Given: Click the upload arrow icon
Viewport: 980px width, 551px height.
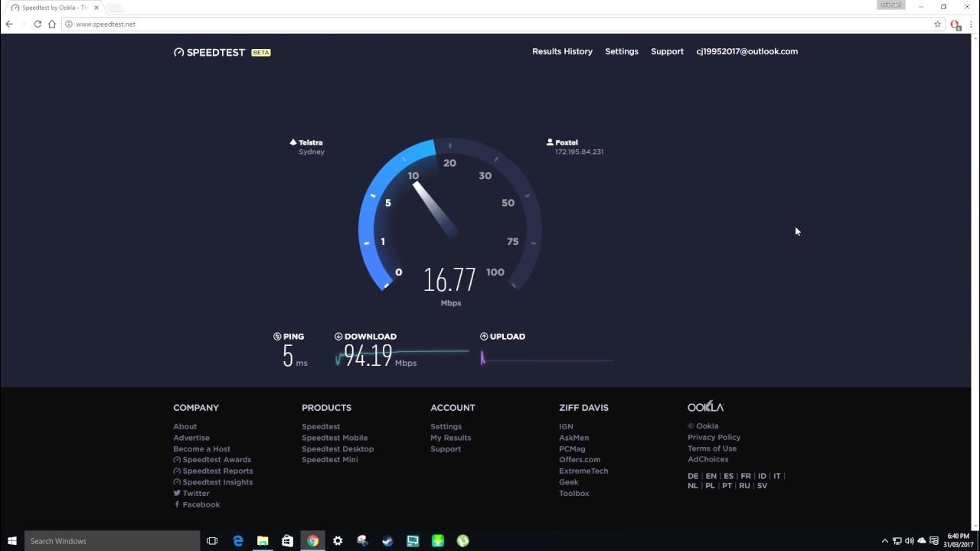Looking at the screenshot, I should pyautogui.click(x=484, y=336).
